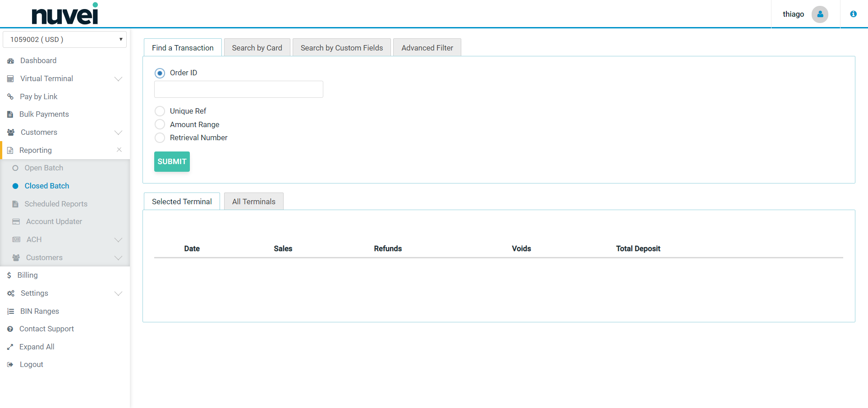Click the user profile avatar icon
Viewport: 868px width, 408px height.
click(x=819, y=14)
